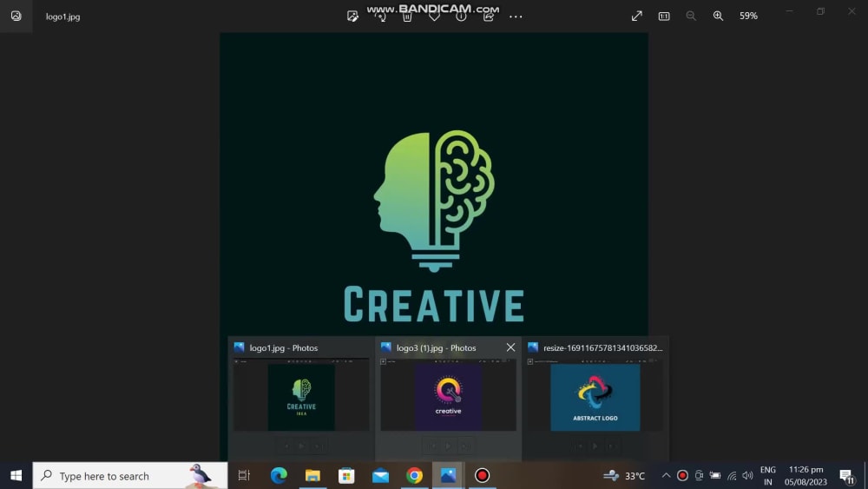The height and width of the screenshot is (489, 868).
Task: Click the Photos app taskbar icon
Action: (x=448, y=476)
